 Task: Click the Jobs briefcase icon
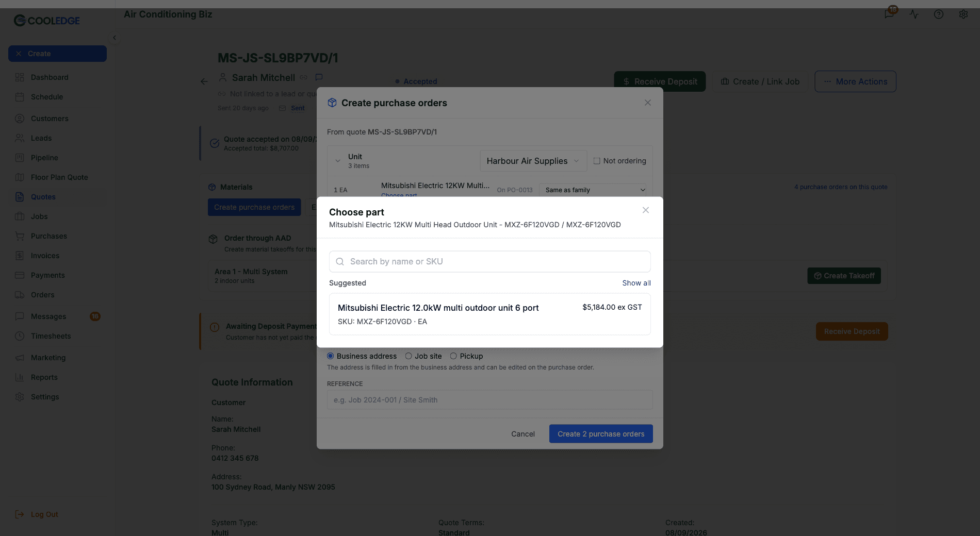tap(20, 216)
